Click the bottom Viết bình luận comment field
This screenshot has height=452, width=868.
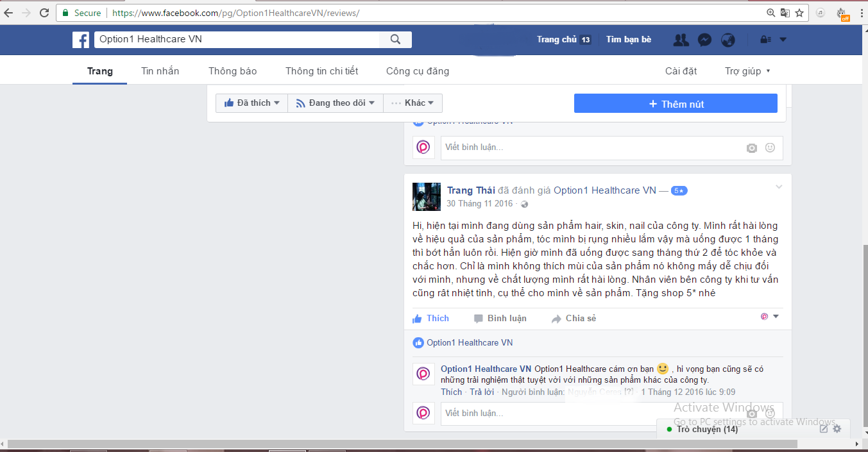click(590, 414)
